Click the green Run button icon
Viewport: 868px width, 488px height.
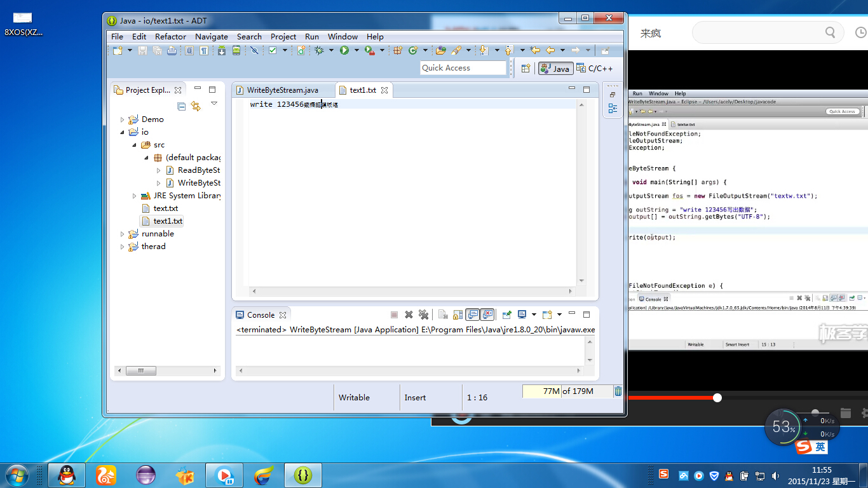pyautogui.click(x=344, y=50)
